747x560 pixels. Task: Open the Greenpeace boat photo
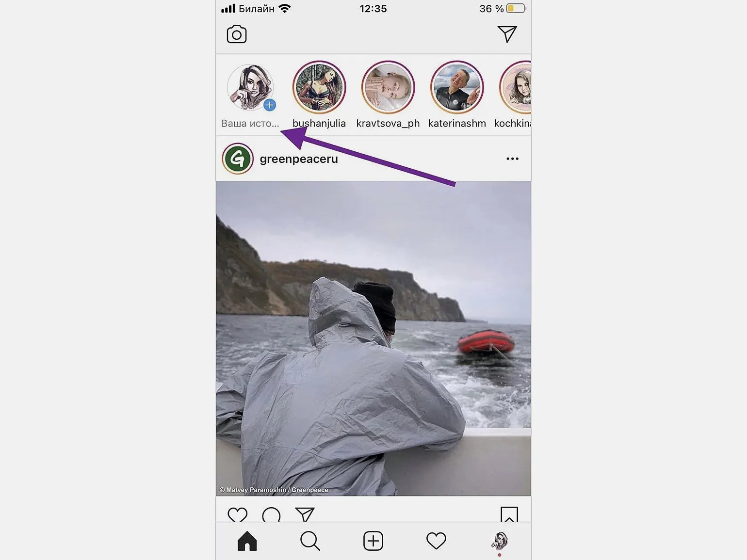(373, 338)
